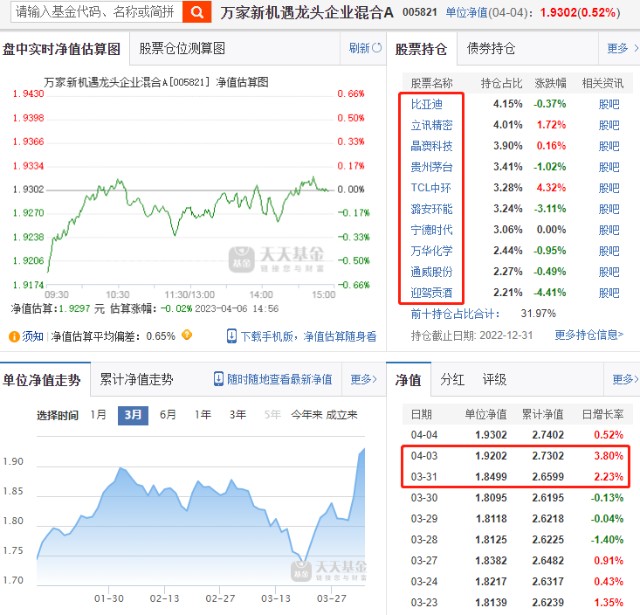Screen dimensions: 640x615
Task: Click the phone icon before 下载手机版
Action: (231, 336)
